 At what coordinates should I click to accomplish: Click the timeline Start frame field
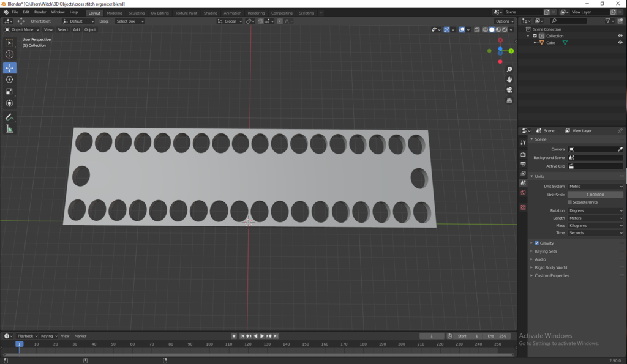(468, 336)
